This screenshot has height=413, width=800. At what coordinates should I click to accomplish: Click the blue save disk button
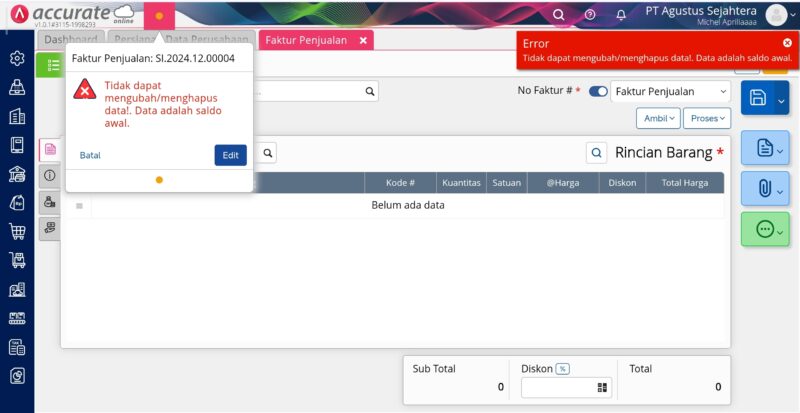[758, 97]
